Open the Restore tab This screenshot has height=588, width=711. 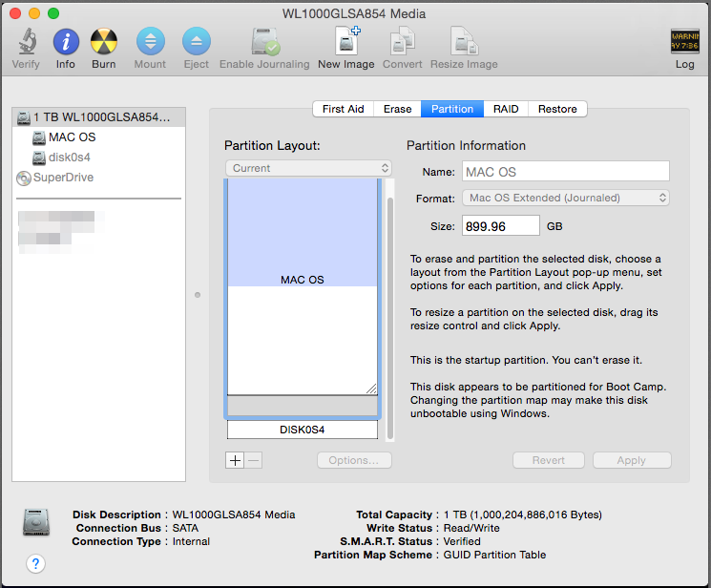[x=557, y=109]
